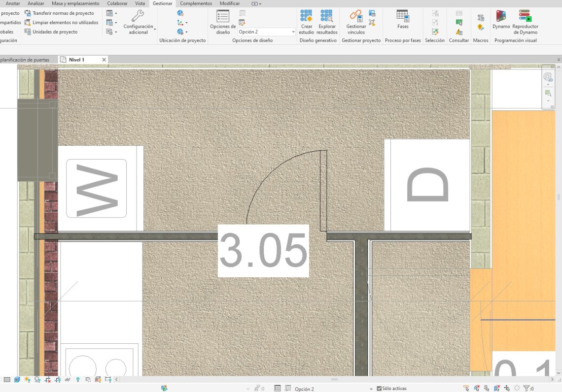Expand the Opción 2 dropdown in ribbon

pos(293,32)
